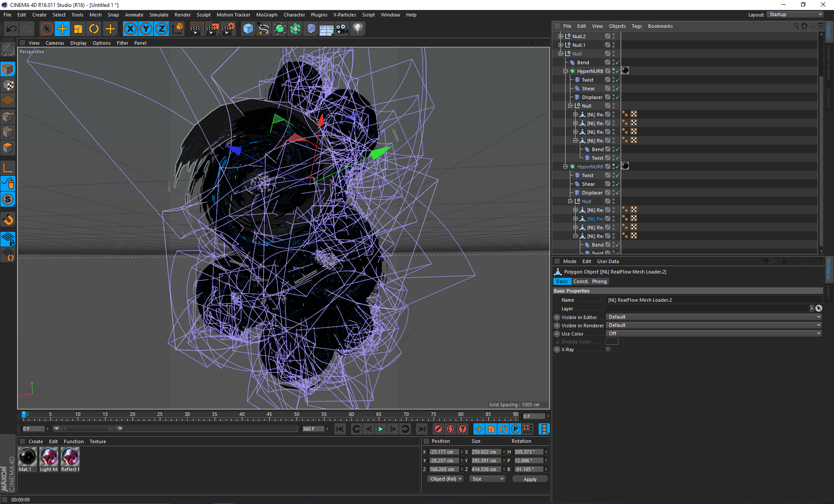This screenshot has width=834, height=504.
Task: Select the Mat.1 material thumbnail
Action: tap(27, 457)
